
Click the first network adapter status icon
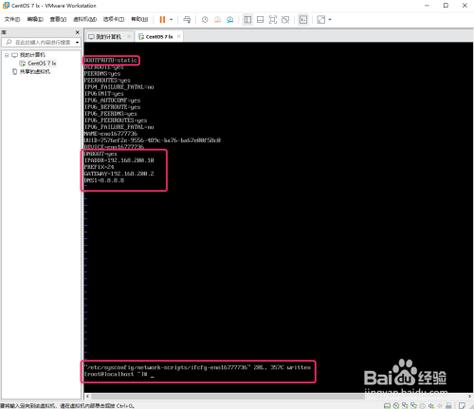pos(405,406)
